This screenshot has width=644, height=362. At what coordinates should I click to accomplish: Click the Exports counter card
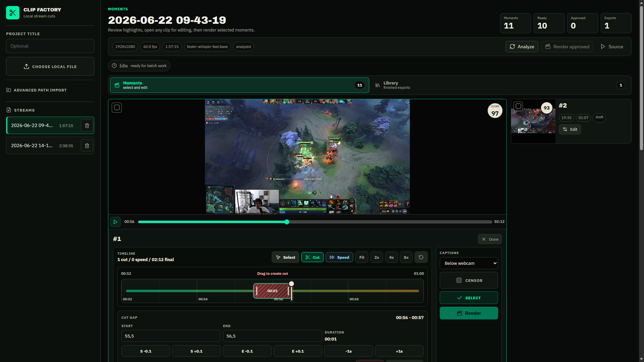click(616, 23)
